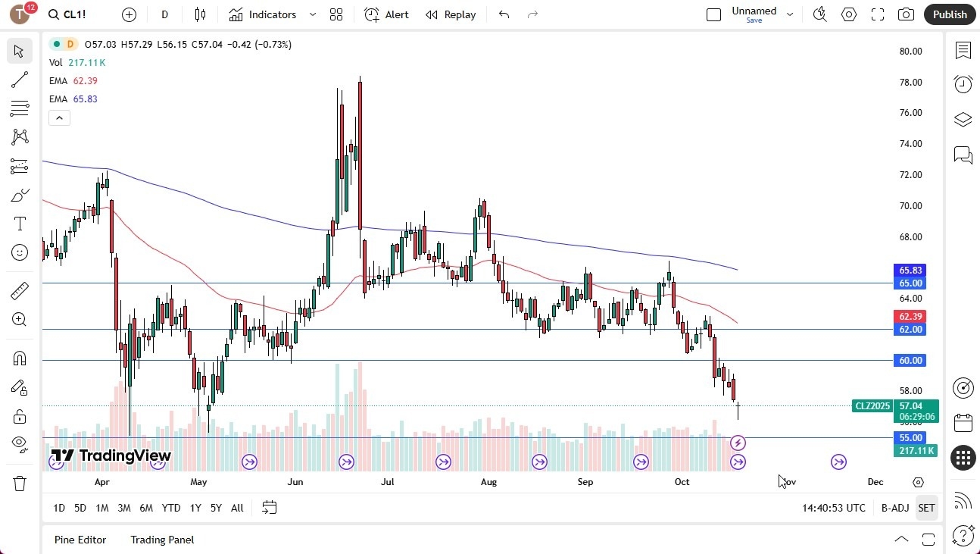This screenshot has height=554, width=980.
Task: Select the YTD timeframe
Action: [x=170, y=508]
